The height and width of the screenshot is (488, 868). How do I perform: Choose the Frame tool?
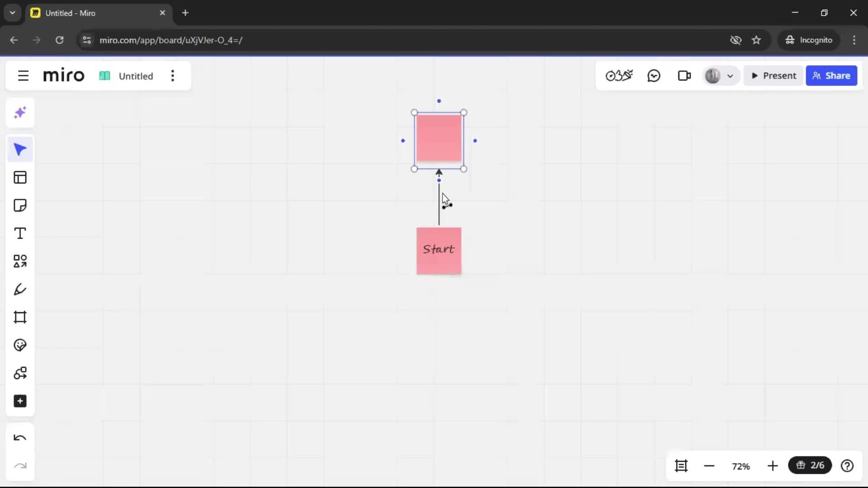pos(20,317)
